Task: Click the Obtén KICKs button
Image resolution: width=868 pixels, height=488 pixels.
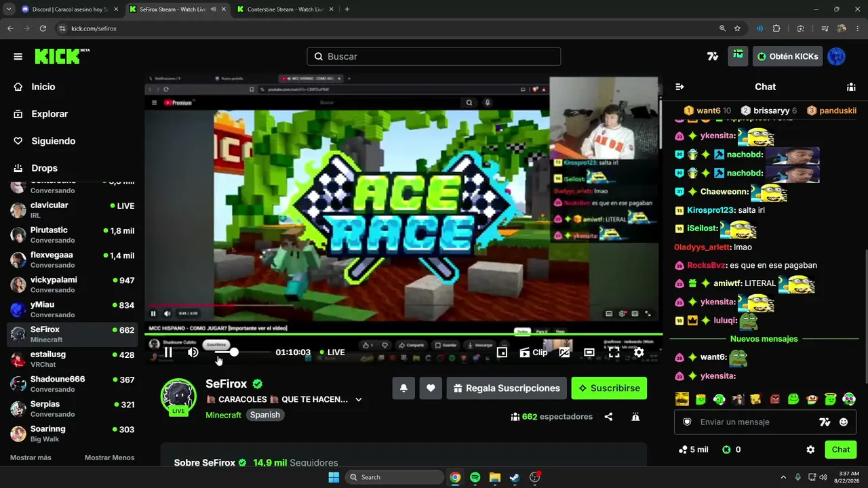Action: click(x=787, y=56)
